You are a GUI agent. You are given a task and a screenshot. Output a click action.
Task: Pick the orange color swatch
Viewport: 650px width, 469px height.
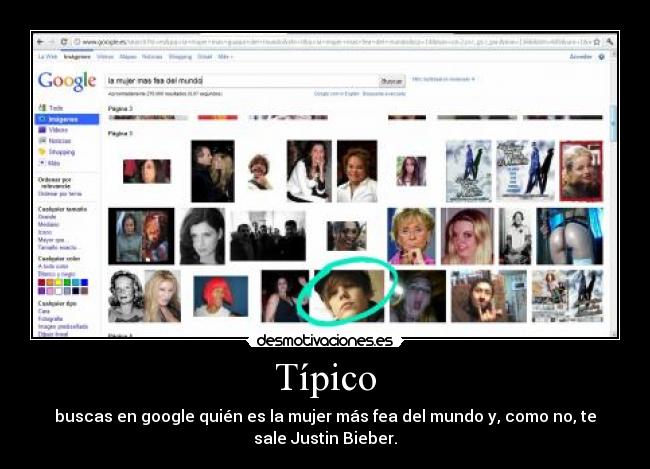pos(50,282)
